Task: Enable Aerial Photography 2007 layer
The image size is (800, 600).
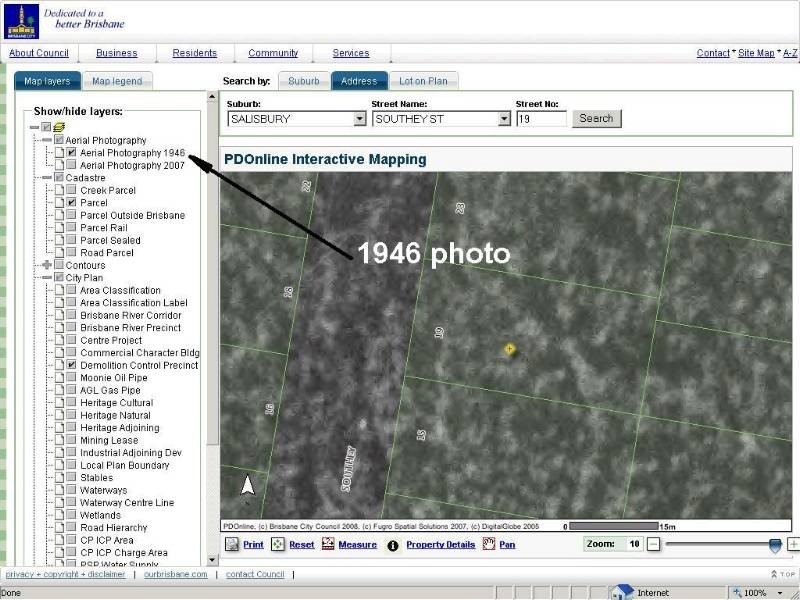Action: (72, 166)
